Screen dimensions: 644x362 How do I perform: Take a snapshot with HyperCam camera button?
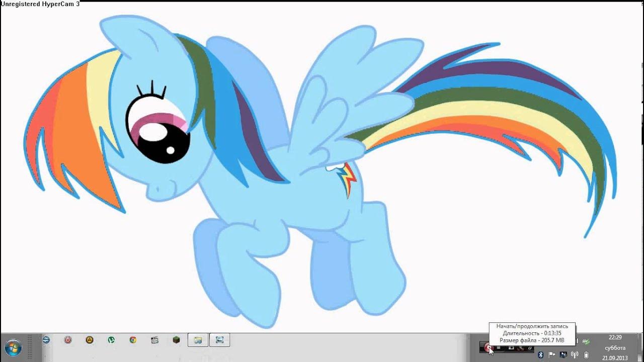click(512, 347)
